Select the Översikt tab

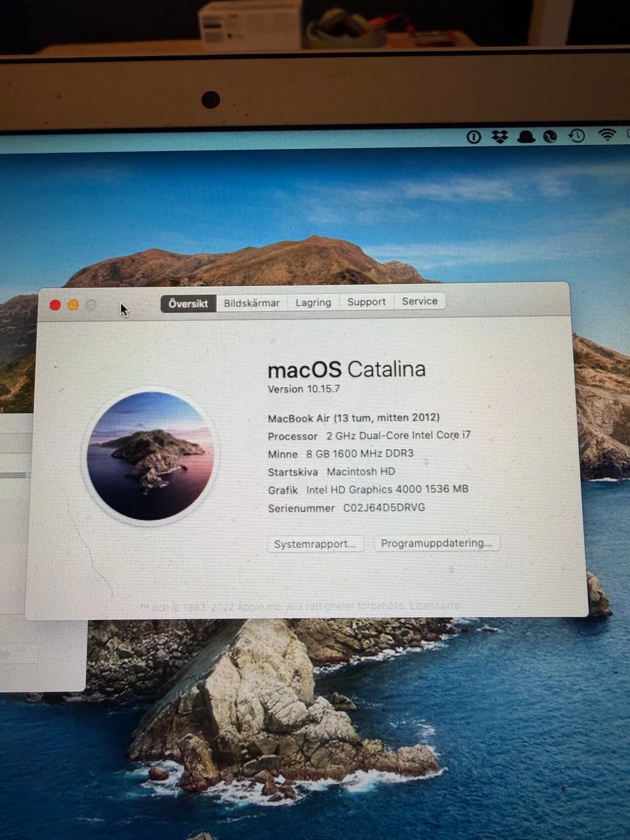point(188,303)
